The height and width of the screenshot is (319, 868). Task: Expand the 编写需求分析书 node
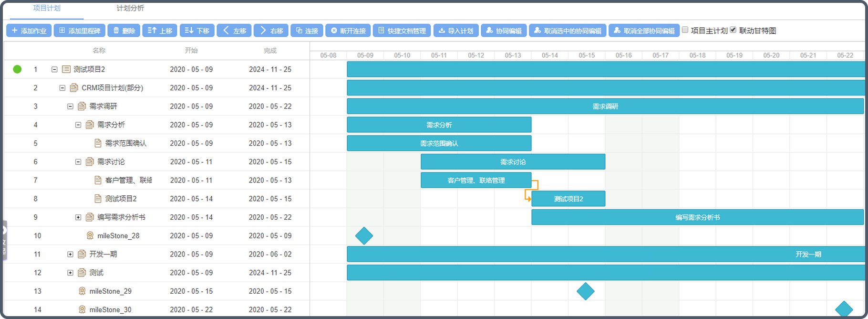click(78, 217)
